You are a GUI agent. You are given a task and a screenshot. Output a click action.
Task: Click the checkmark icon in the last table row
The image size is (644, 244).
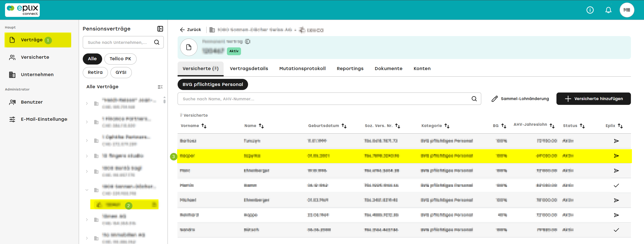tap(616, 230)
